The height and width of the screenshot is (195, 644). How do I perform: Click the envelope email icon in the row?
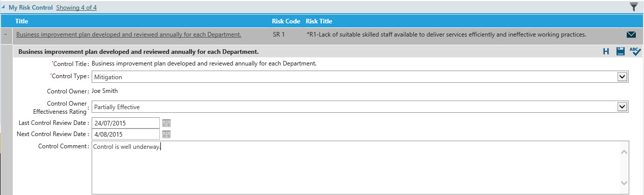click(x=631, y=35)
